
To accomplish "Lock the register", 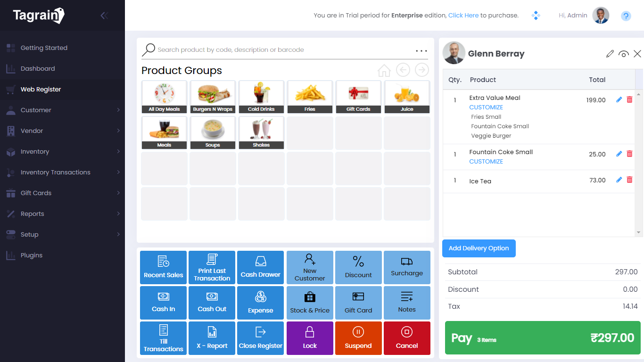I will 309,338.
